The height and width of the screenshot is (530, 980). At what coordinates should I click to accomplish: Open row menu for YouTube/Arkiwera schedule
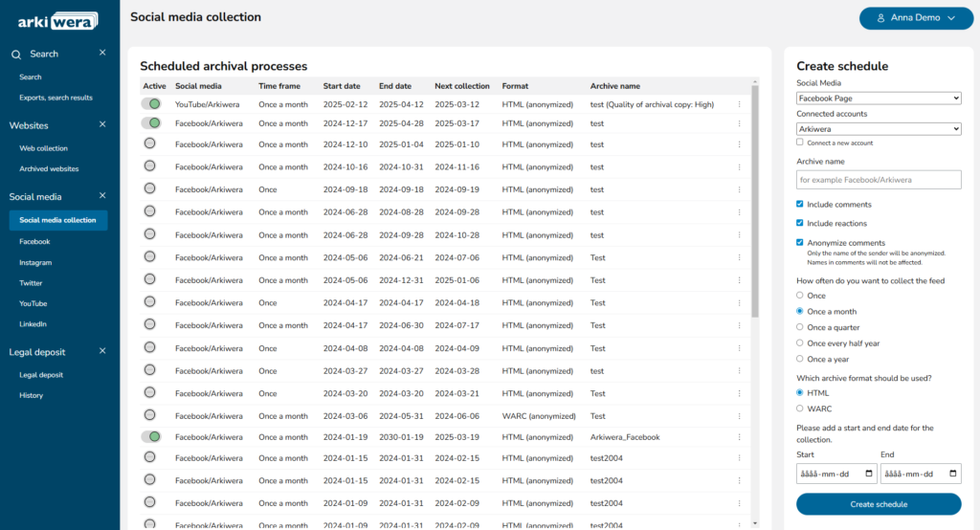click(x=740, y=104)
